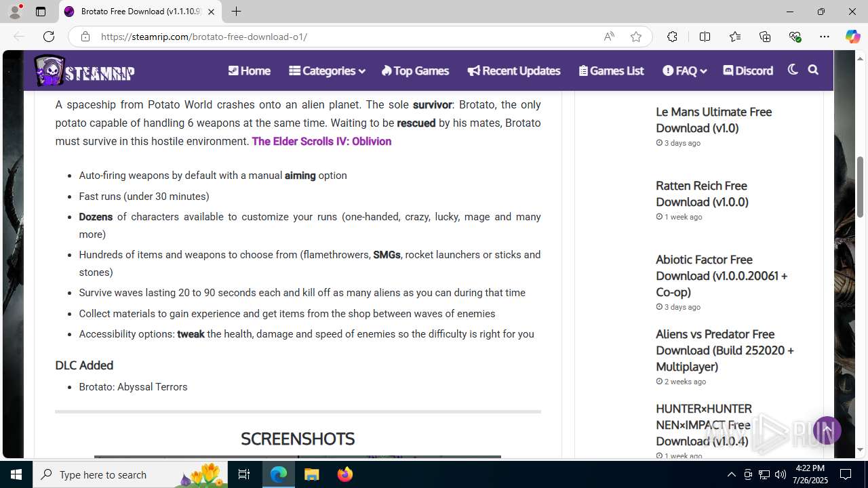Toggle dark mode moon icon
Screen dimensions: 868x488
(x=793, y=70)
